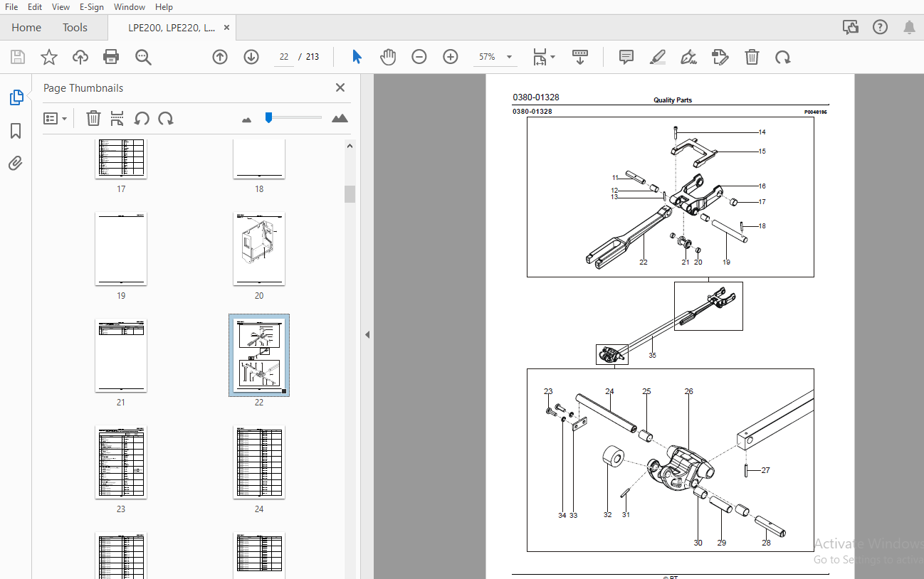924x579 pixels.
Task: Select page 18 thumbnail
Action: [x=259, y=159]
